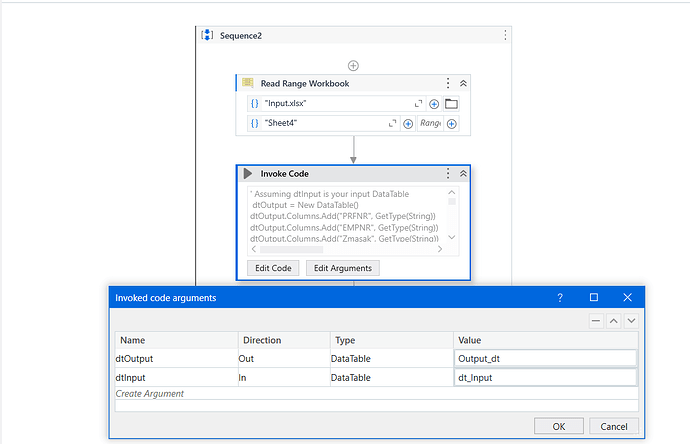
Task: Move the selected argument up
Action: (613, 321)
